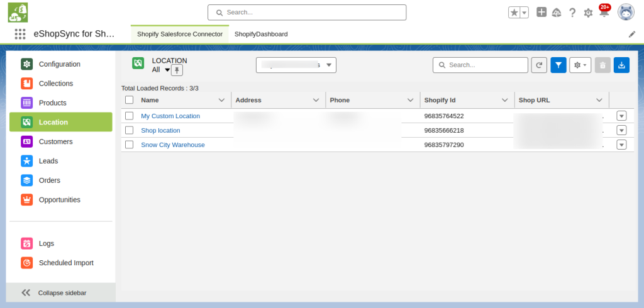Check the My Custom Location row checkbox
Image resolution: width=644 pixels, height=308 pixels.
point(130,116)
